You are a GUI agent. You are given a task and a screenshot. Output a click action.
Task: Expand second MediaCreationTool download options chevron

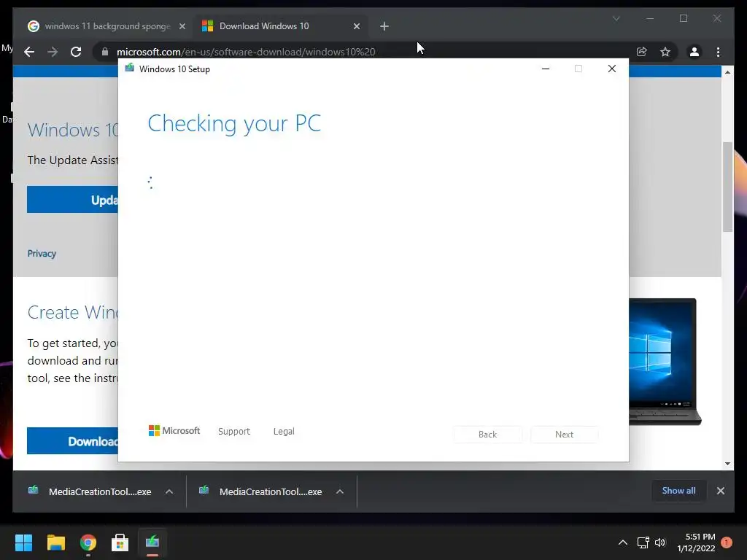click(x=340, y=491)
